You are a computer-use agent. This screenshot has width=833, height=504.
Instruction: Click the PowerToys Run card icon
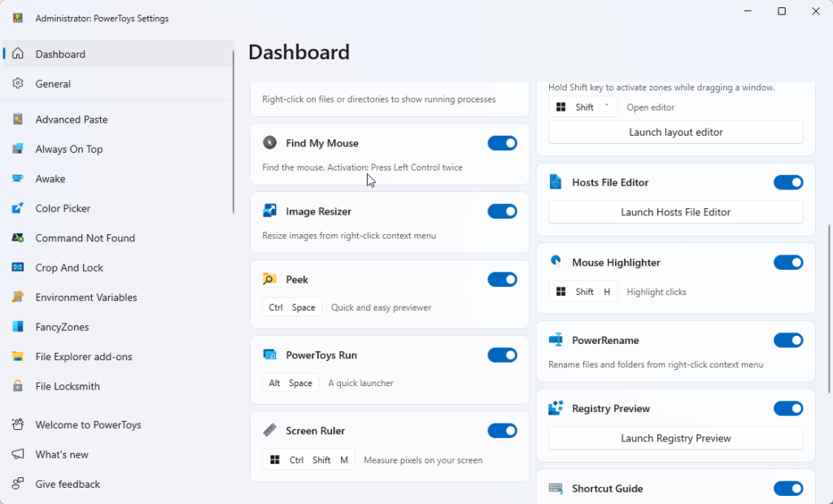pyautogui.click(x=270, y=354)
